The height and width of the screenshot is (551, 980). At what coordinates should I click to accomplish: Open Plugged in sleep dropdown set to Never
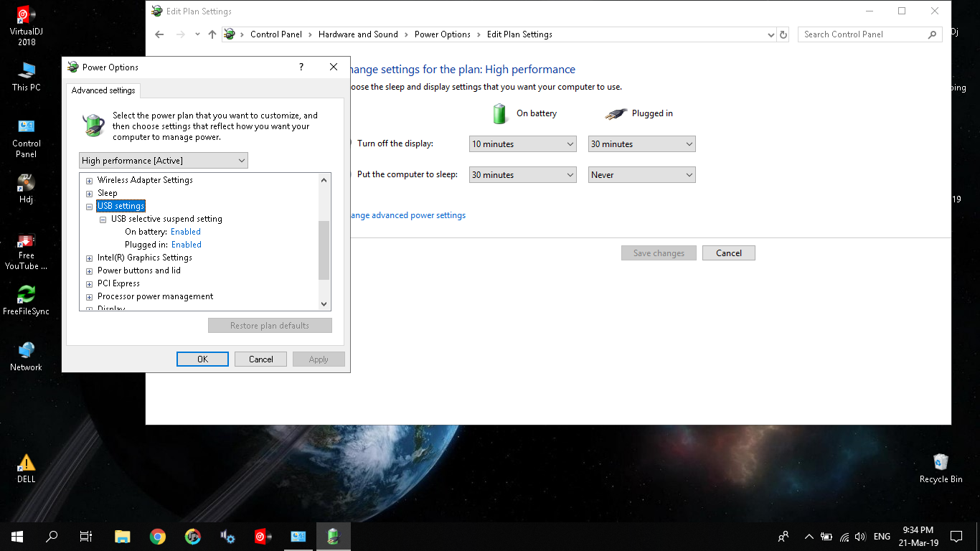pyautogui.click(x=641, y=175)
